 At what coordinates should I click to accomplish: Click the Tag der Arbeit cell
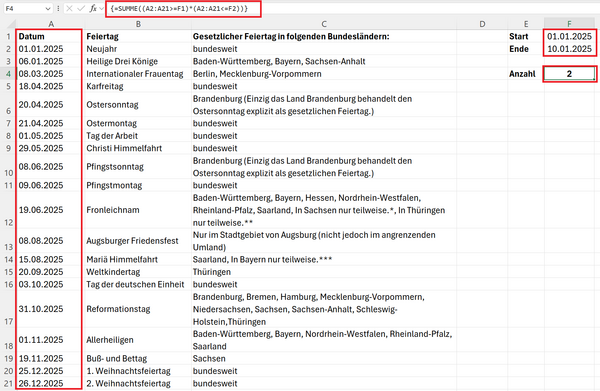pos(138,136)
